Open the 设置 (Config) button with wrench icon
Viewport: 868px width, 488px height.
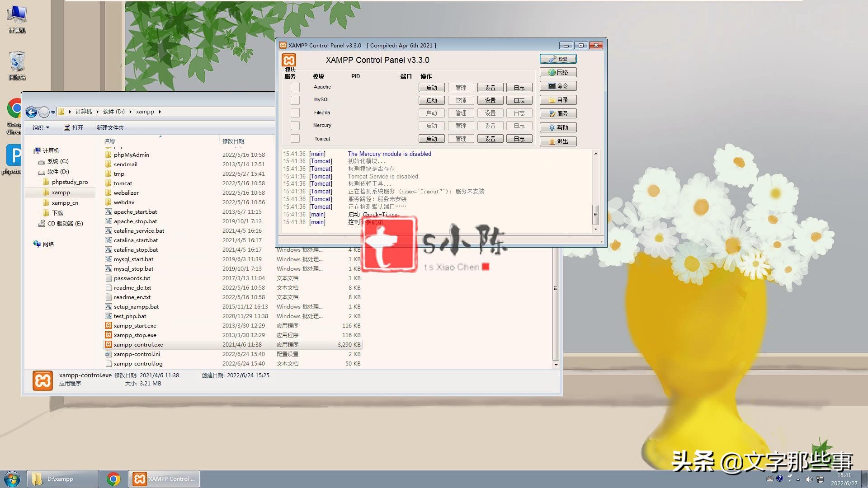coord(558,59)
